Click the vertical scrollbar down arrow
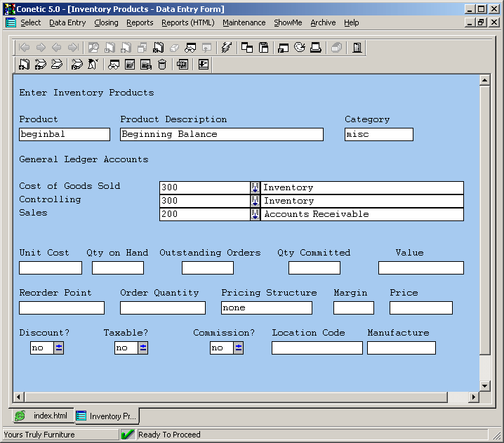 click(x=484, y=385)
